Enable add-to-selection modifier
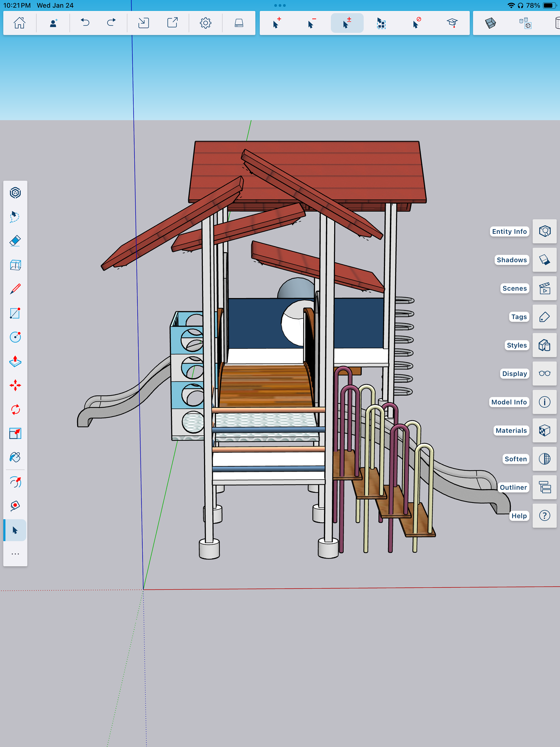560x747 pixels. coord(276,23)
